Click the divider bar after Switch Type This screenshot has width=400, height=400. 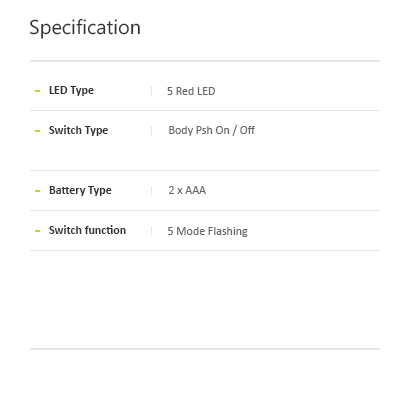tap(152, 131)
